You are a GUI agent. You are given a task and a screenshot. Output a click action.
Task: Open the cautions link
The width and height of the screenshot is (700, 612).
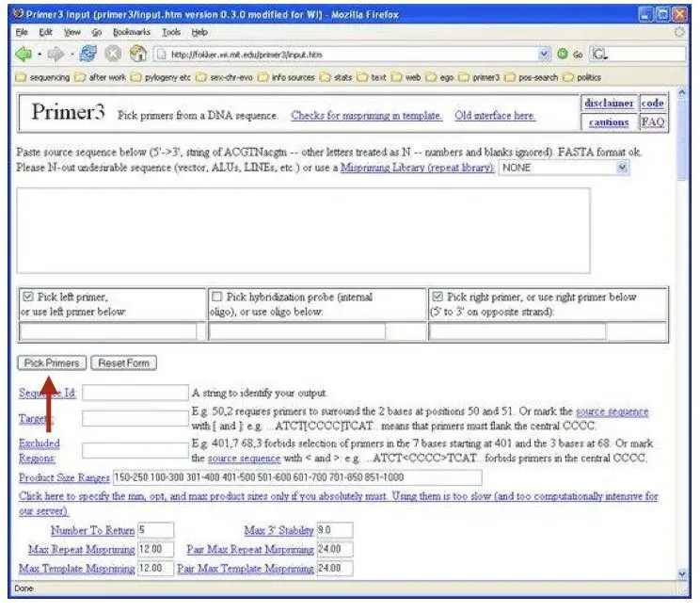pos(609,122)
